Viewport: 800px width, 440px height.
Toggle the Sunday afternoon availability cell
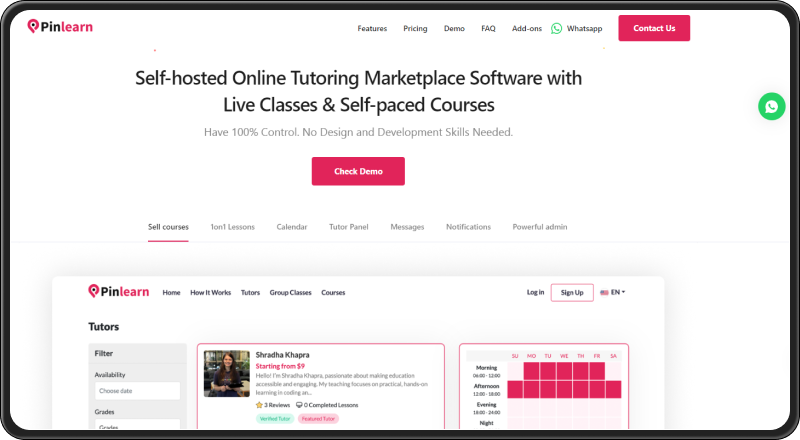pyautogui.click(x=515, y=389)
